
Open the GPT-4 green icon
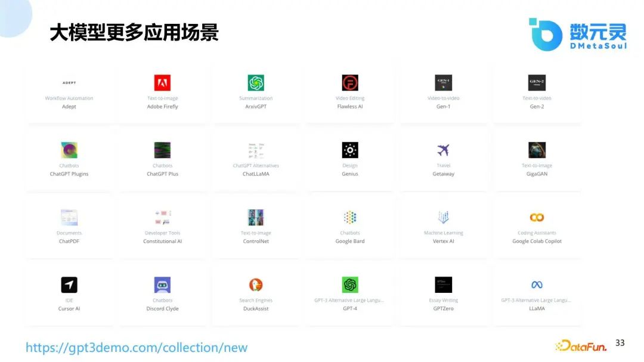tap(350, 284)
